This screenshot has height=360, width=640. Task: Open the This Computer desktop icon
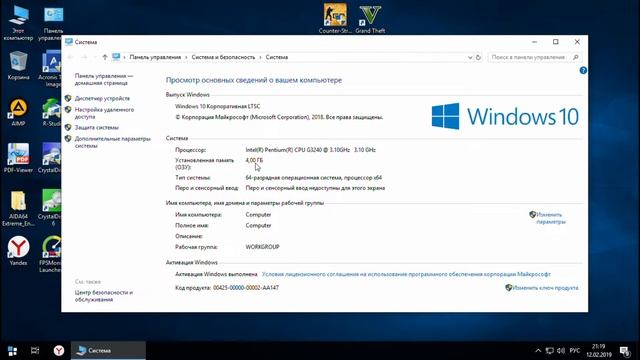(18, 21)
